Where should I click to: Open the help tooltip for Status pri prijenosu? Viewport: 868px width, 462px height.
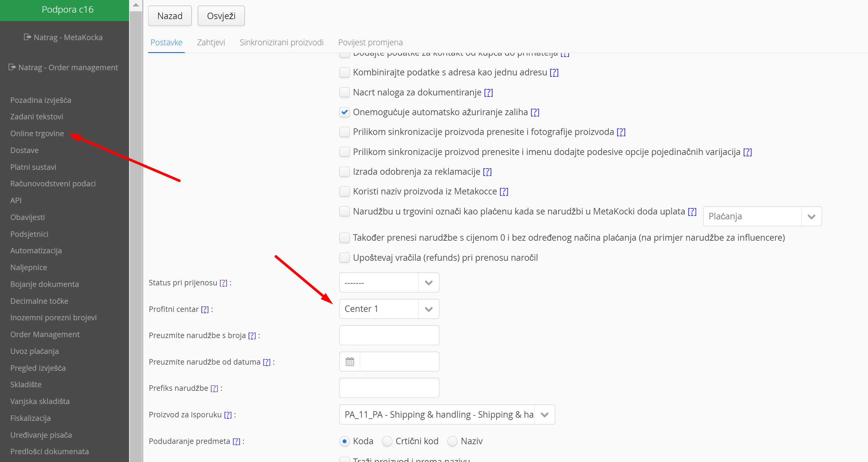tap(224, 283)
